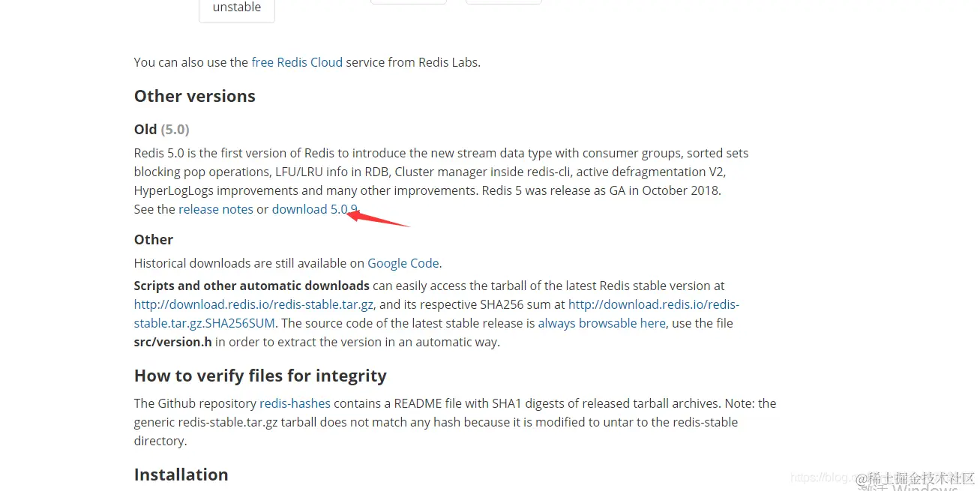Click the Installation heading
Screen dimensions: 980x491
click(181, 475)
